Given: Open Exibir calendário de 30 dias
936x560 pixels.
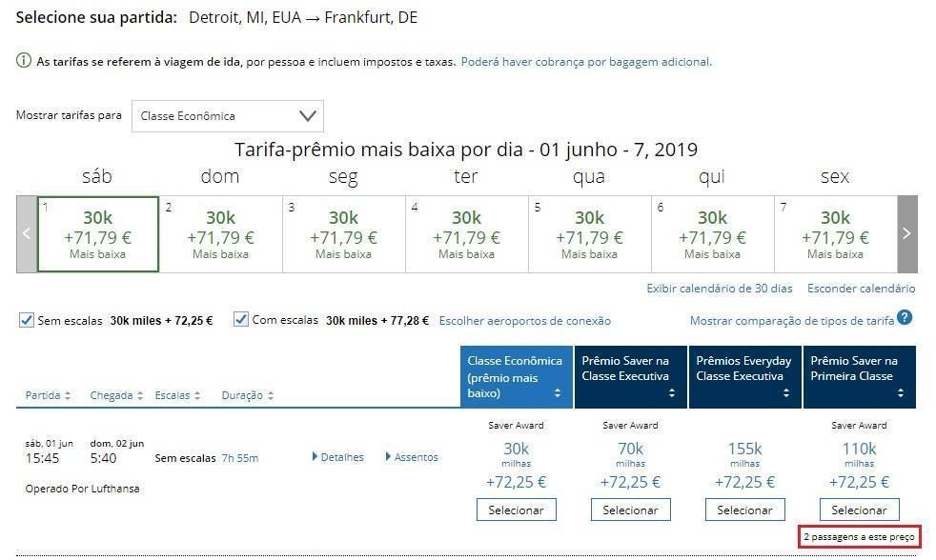Looking at the screenshot, I should 719,289.
